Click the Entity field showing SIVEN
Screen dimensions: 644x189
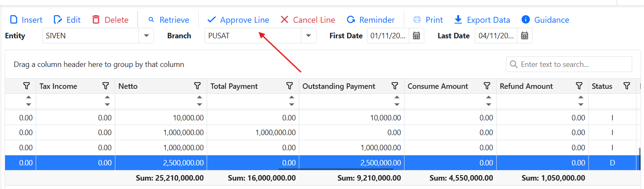(x=91, y=36)
